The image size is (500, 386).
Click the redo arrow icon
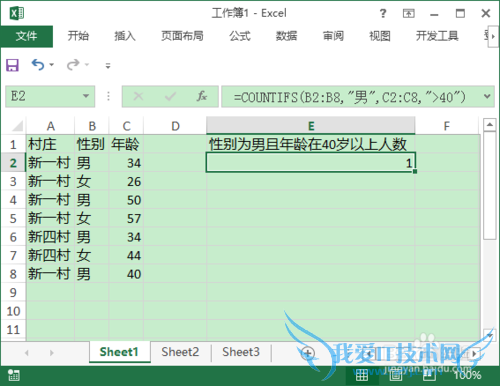pyautogui.click(x=73, y=65)
